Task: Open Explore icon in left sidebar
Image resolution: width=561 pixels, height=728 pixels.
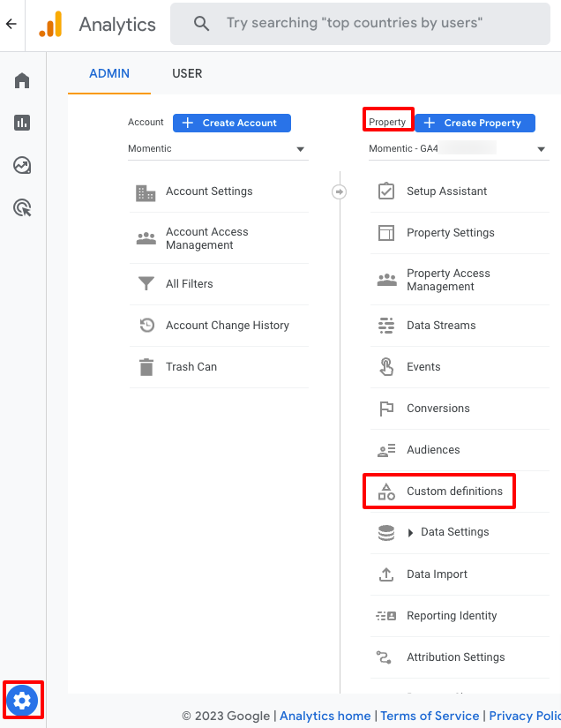Action: (x=22, y=165)
